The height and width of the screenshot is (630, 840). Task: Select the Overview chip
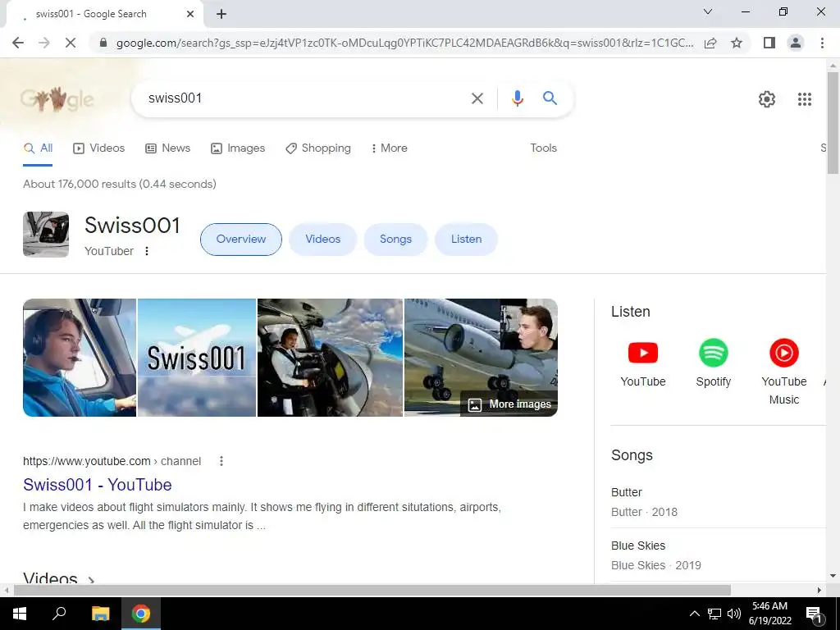pyautogui.click(x=241, y=240)
